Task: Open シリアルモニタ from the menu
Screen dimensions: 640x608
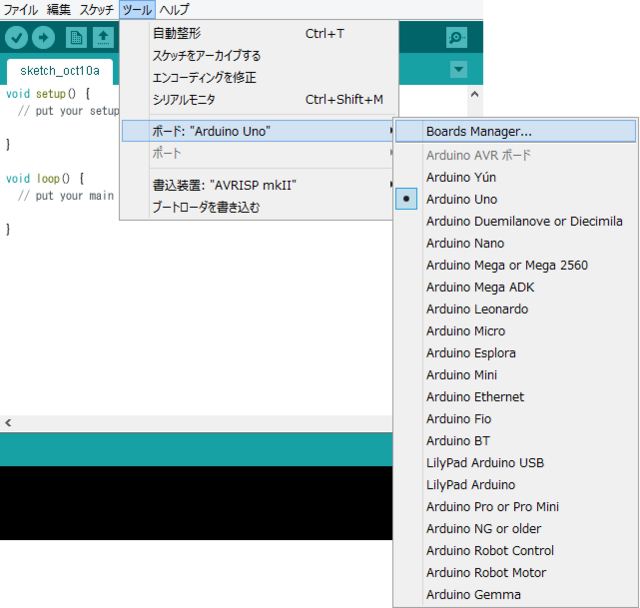Action: 259,100
